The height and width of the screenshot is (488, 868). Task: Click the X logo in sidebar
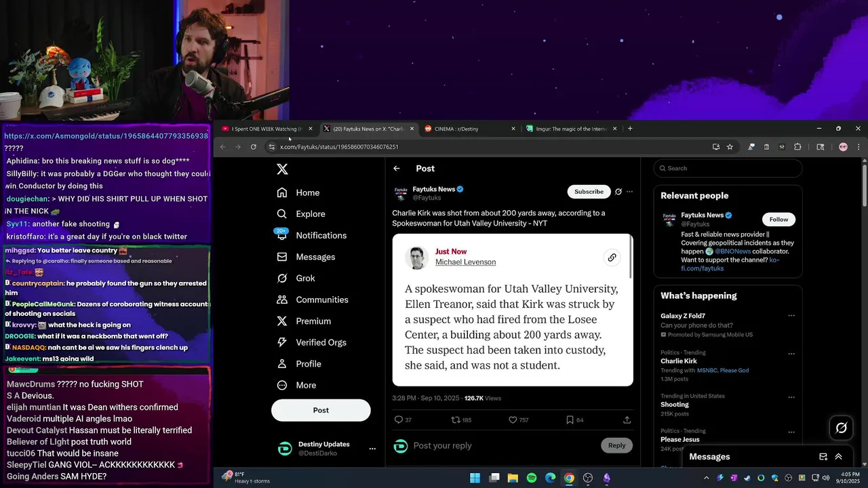click(x=283, y=169)
